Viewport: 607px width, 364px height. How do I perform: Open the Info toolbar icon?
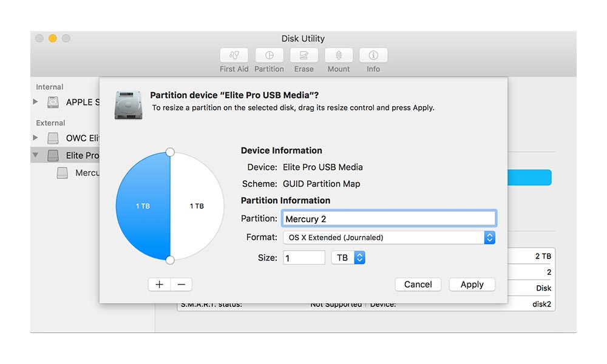[373, 56]
